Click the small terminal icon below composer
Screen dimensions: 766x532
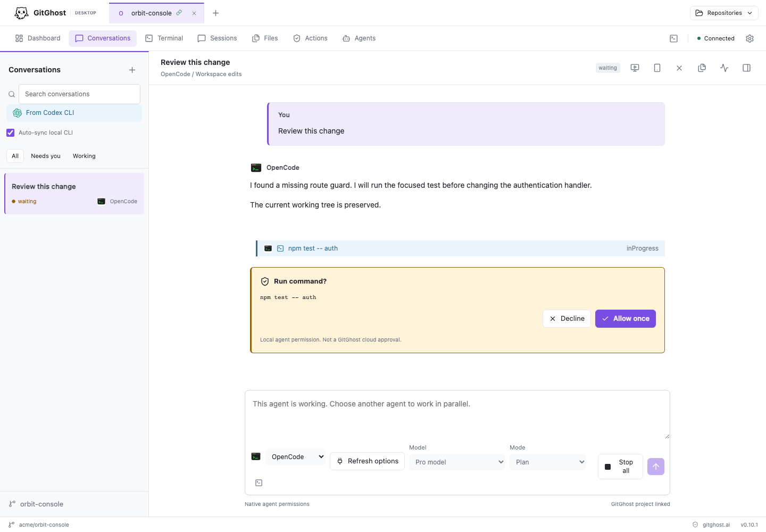tap(259, 483)
